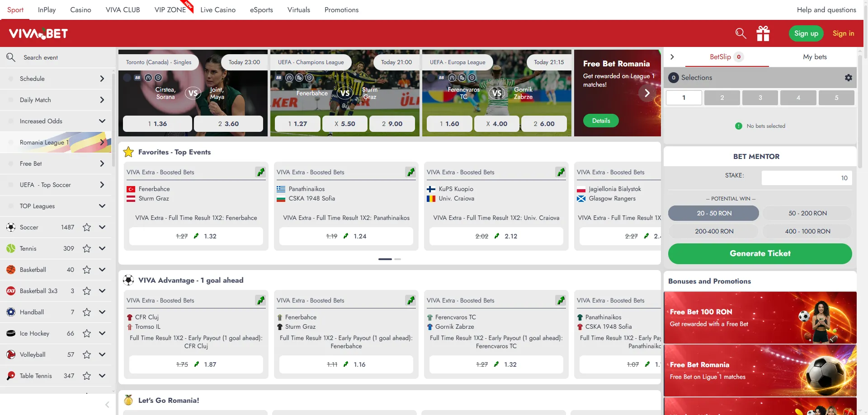Open the gift box promotions icon
This screenshot has height=415, width=868.
763,33
